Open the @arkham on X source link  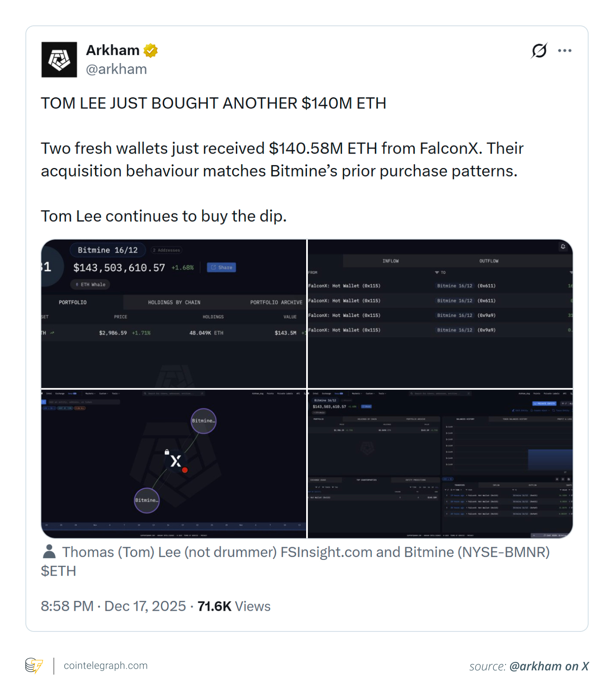pos(549,666)
